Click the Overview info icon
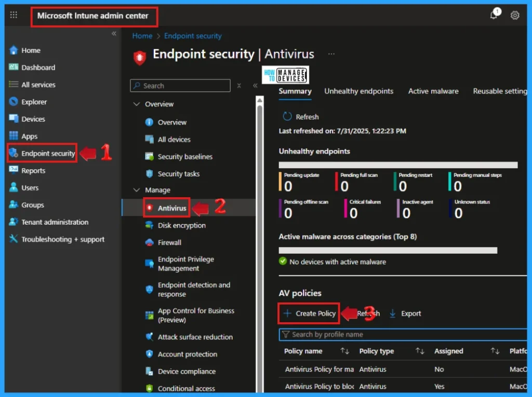The image size is (532, 397). [149, 122]
